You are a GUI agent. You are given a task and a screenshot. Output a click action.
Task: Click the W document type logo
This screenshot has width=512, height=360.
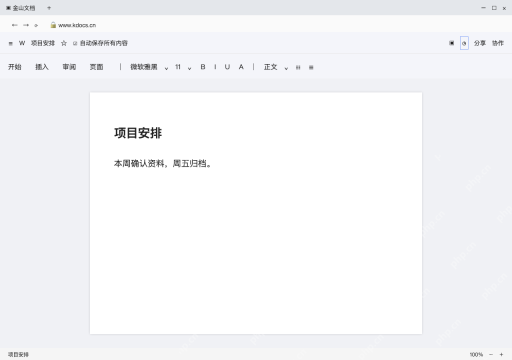tap(22, 43)
